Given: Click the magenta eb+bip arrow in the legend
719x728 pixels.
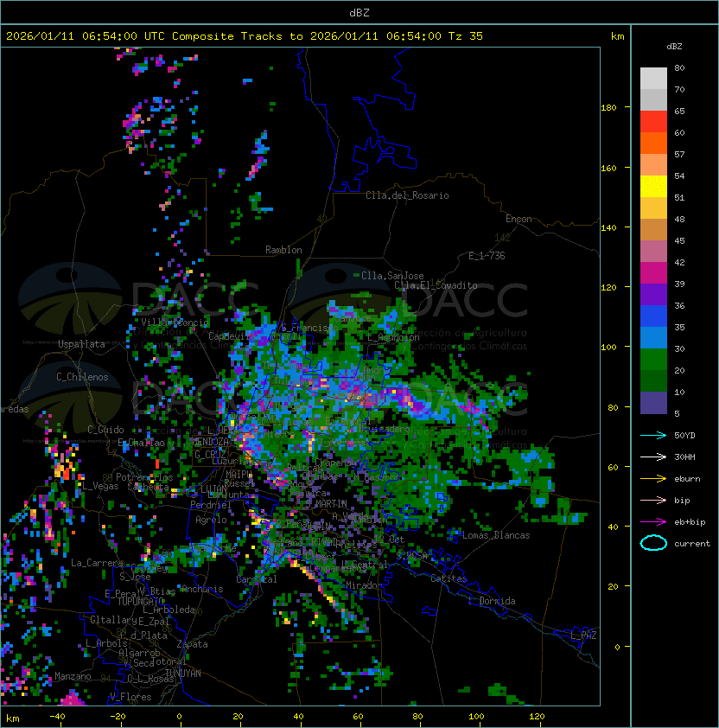Looking at the screenshot, I should click(653, 522).
